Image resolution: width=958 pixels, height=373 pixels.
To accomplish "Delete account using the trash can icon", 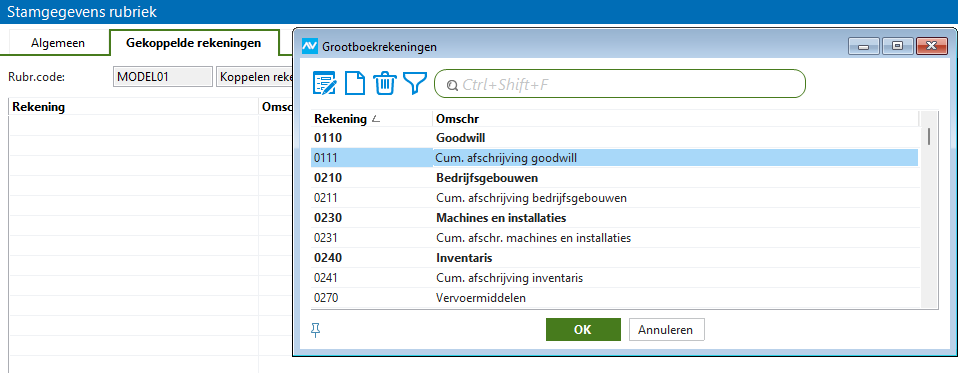I will click(385, 83).
